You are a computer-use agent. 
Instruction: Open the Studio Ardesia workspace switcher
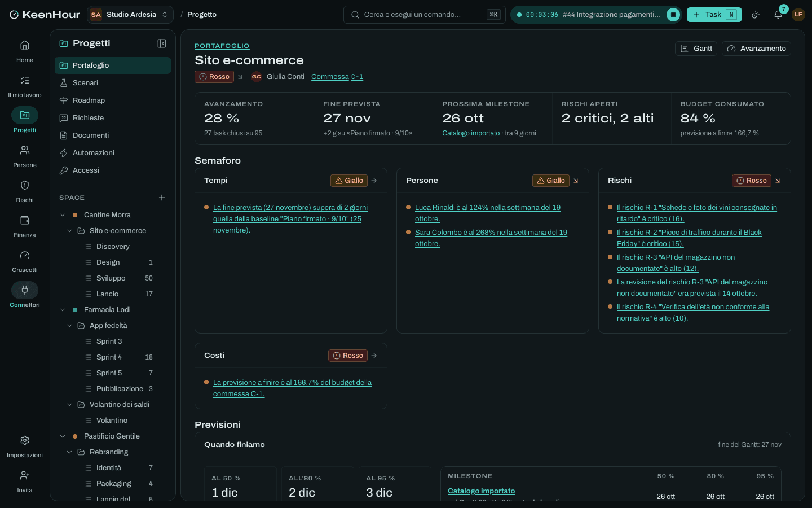(x=130, y=15)
